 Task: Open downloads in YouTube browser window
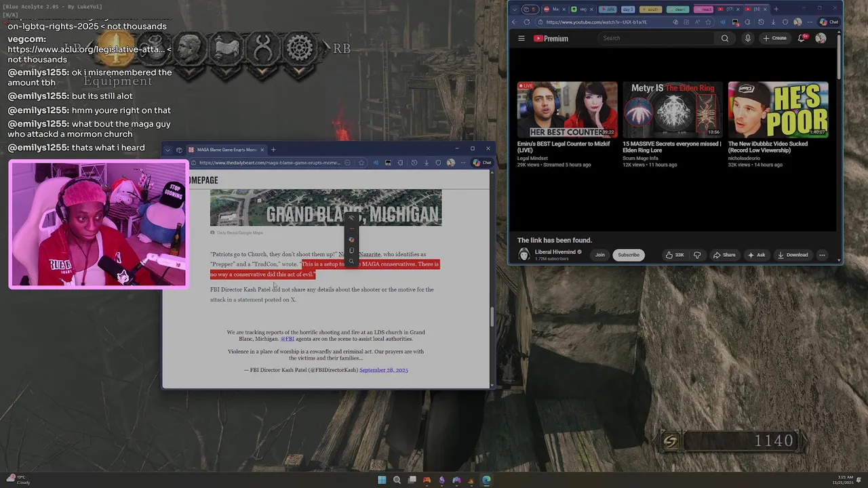pos(773,22)
